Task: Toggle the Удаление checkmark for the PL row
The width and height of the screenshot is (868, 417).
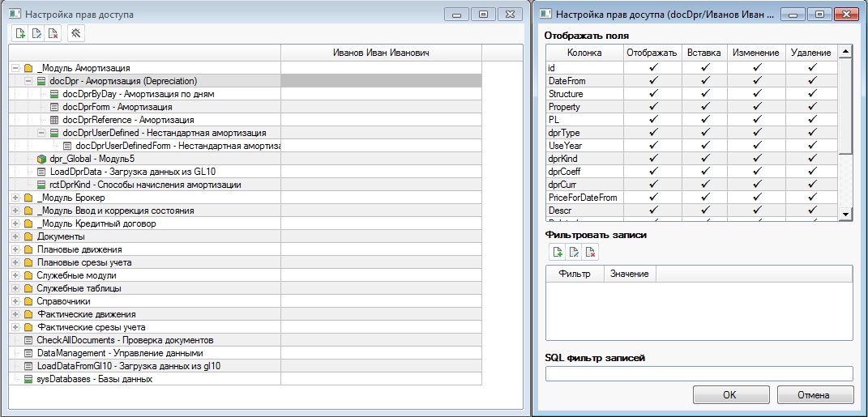Action: [x=811, y=120]
